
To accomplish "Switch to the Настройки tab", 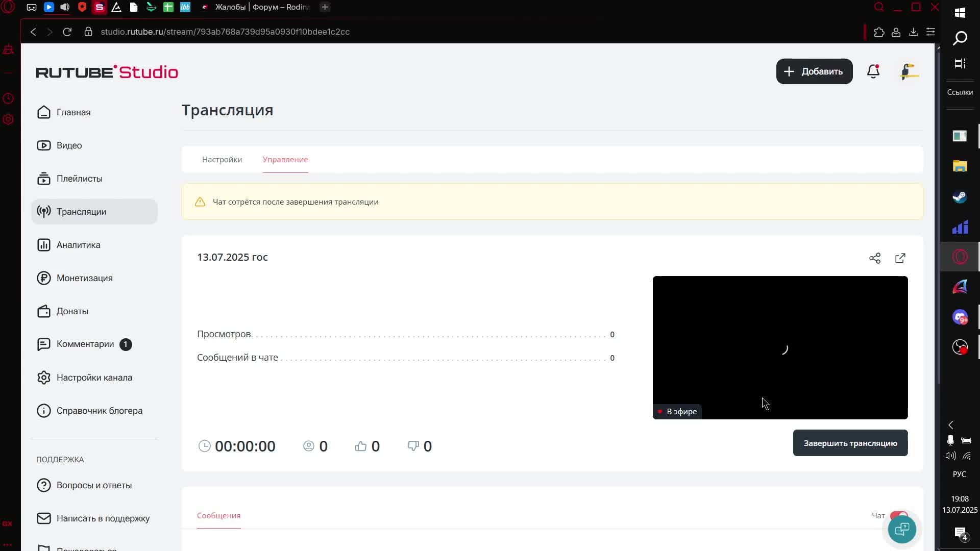I will click(x=222, y=160).
